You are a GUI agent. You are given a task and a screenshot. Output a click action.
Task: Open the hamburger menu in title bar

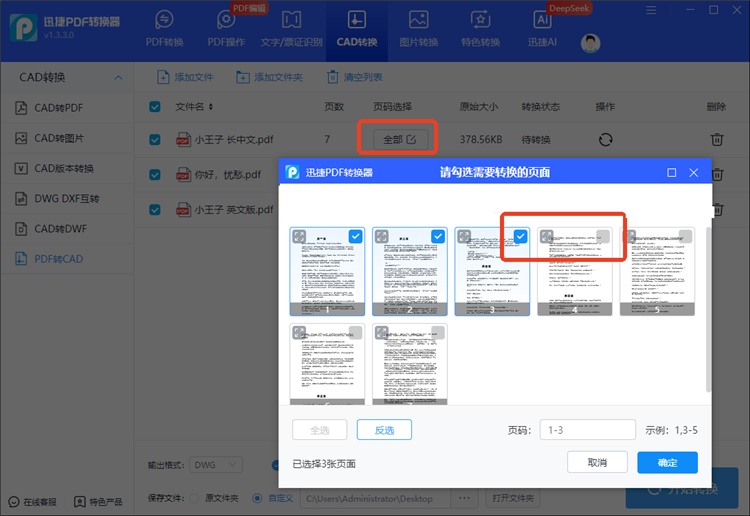(x=651, y=10)
